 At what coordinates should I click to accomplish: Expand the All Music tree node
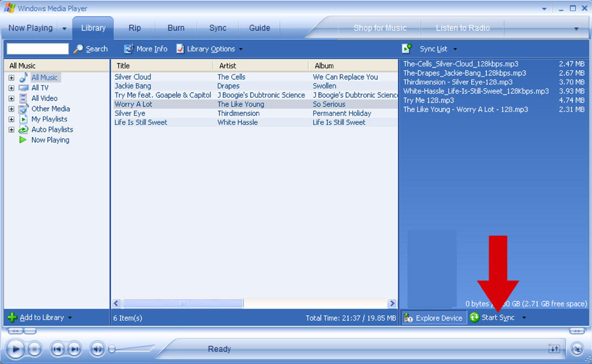pos(11,78)
